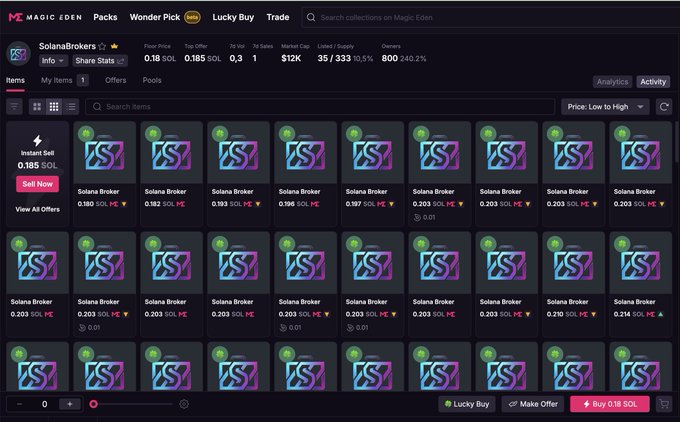This screenshot has width=680, height=422.
Task: Click Lucky Buy clover on 0.210 SOL card
Action: tap(555, 244)
